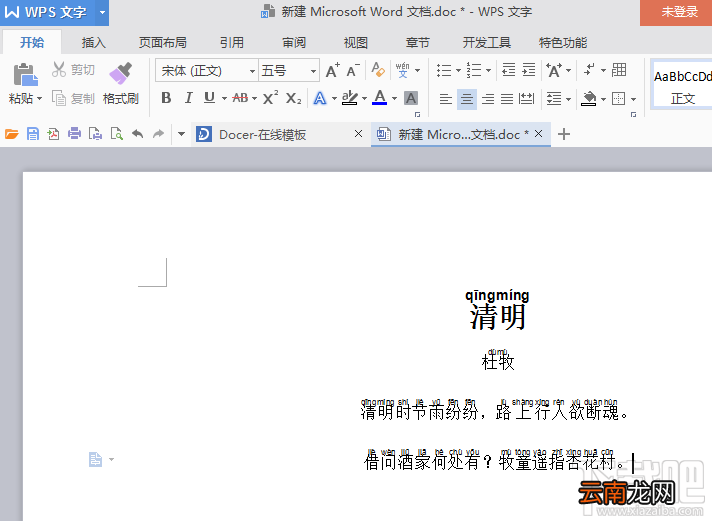Click the Cut scissors icon
The image size is (712, 521).
coord(59,69)
